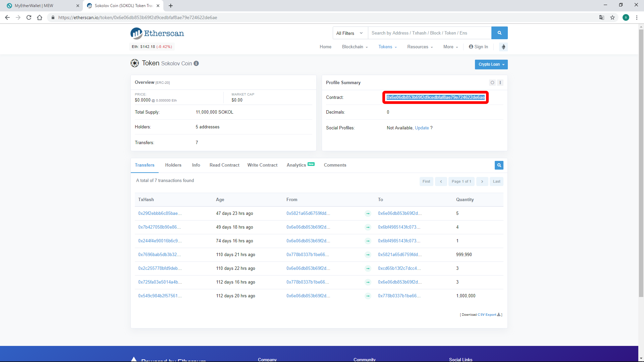Click the browser back arrow
This screenshot has width=644, height=362.
[x=7, y=17]
